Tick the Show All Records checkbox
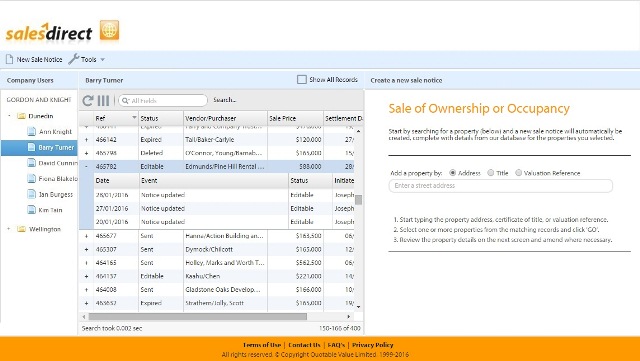Image resolution: width=640 pixels, height=361 pixels. [x=302, y=80]
